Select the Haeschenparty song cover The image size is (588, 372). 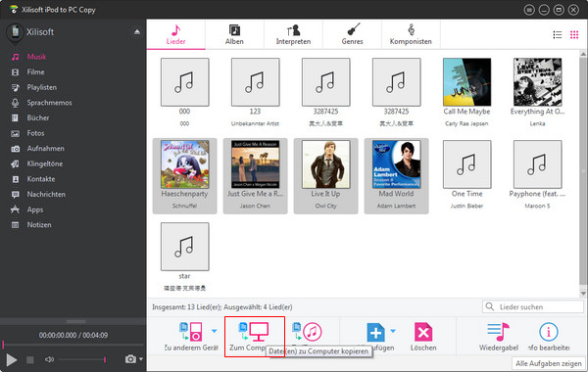click(185, 164)
